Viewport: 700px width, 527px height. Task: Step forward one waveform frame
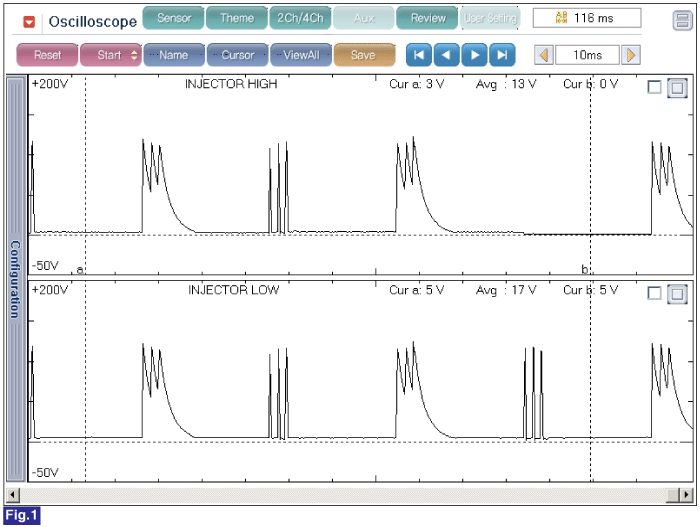[x=474, y=55]
